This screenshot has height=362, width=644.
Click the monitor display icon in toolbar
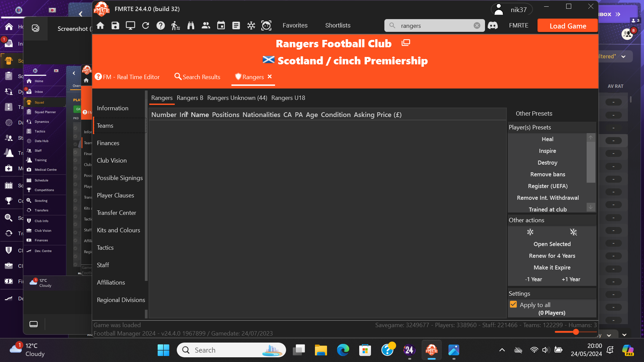130,25
